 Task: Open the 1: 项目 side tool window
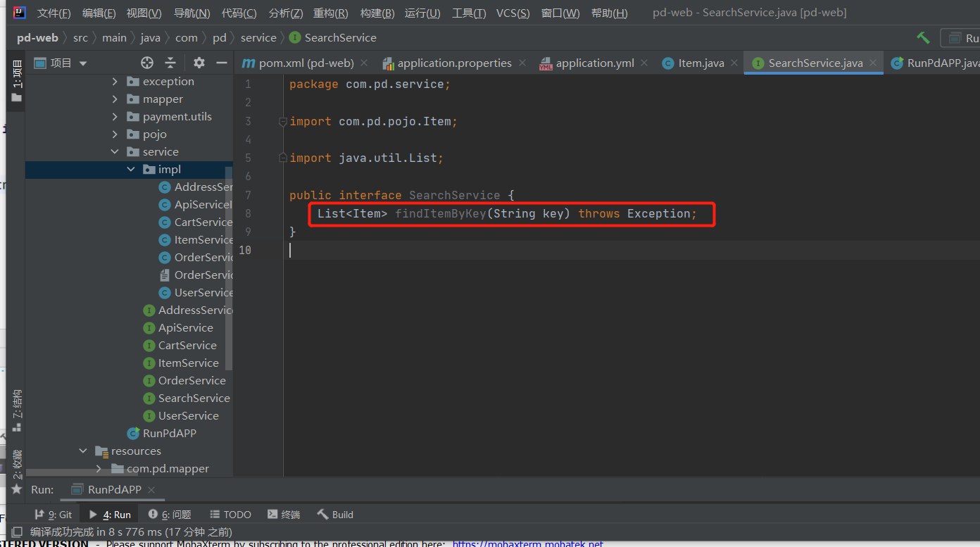click(17, 81)
